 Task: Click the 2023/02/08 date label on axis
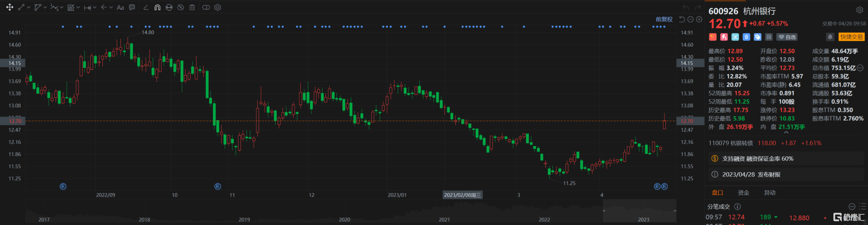pos(462,195)
